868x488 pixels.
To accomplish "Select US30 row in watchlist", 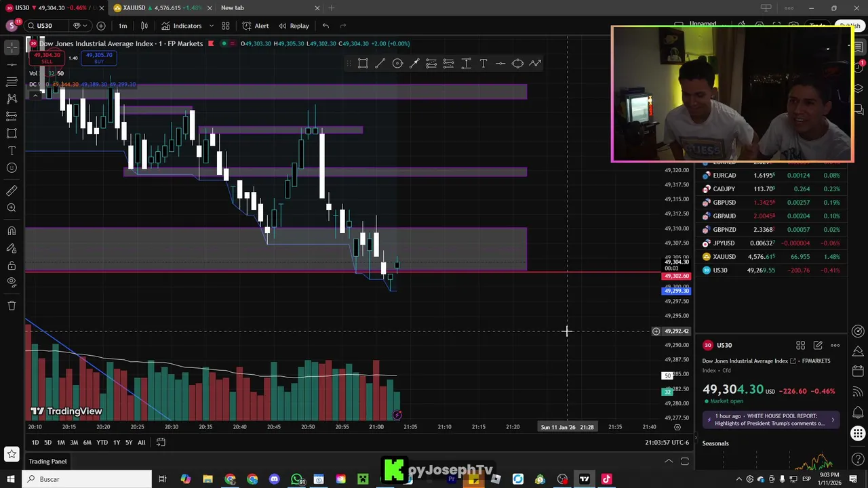I will 772,270.
